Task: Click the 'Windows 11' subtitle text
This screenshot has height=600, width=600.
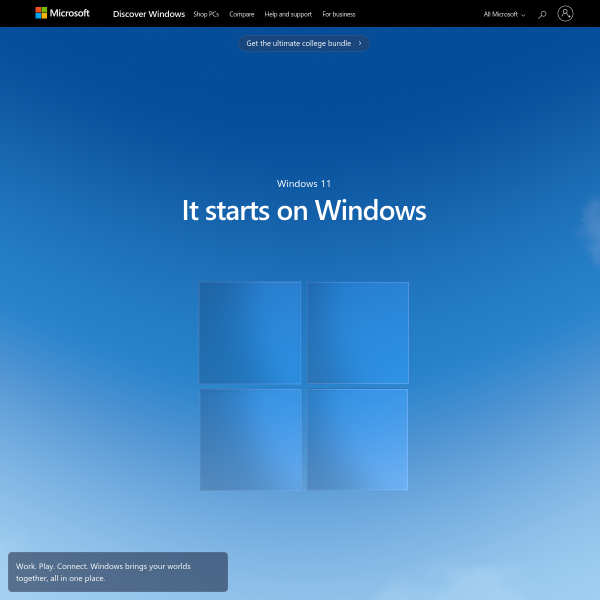Action: pos(304,184)
